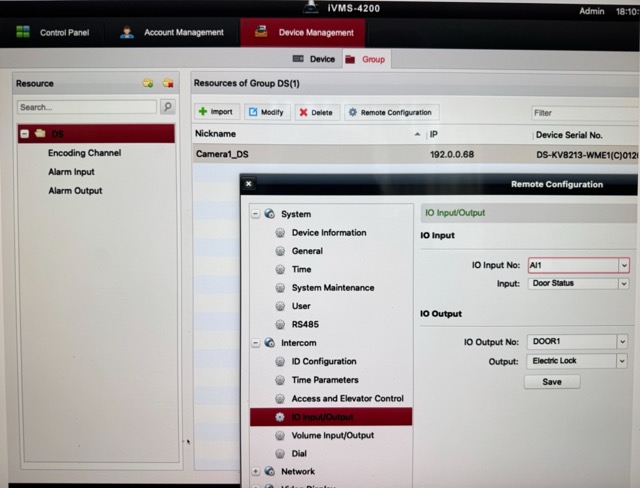
Task: Open the IO Input No dropdown
Action: pos(623,265)
